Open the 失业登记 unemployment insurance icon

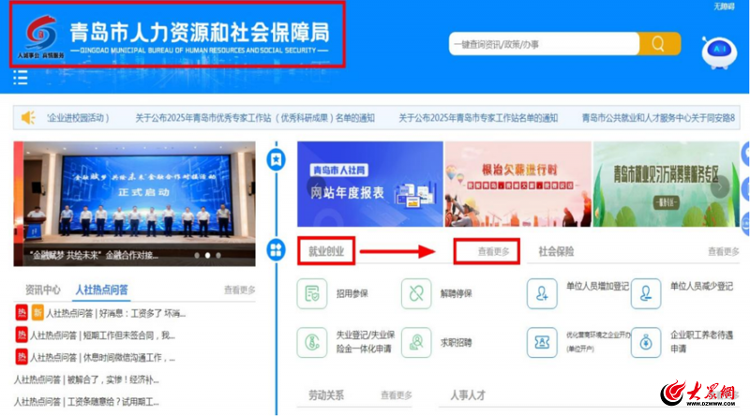(313, 342)
